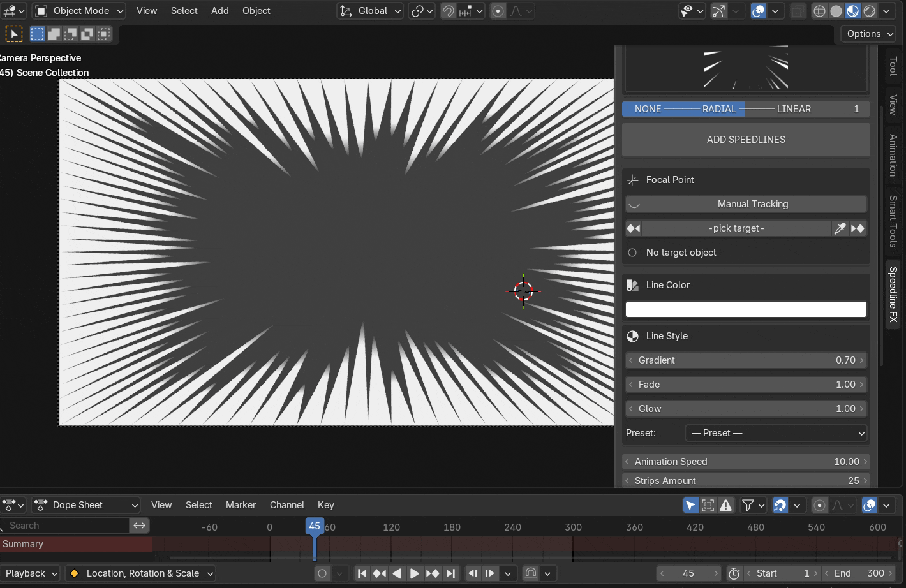906x588 pixels.
Task: Open the Object Mode dropdown
Action: pos(79,11)
